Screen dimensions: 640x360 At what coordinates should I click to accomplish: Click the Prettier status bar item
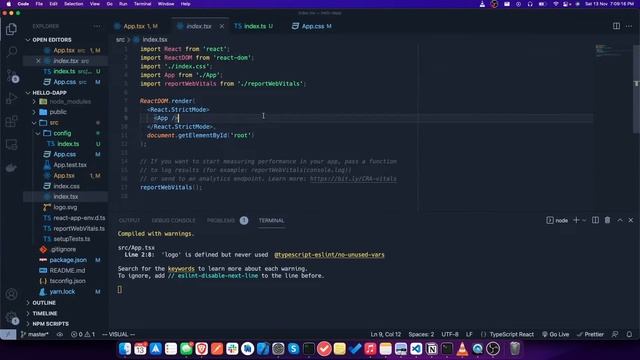click(x=590, y=334)
